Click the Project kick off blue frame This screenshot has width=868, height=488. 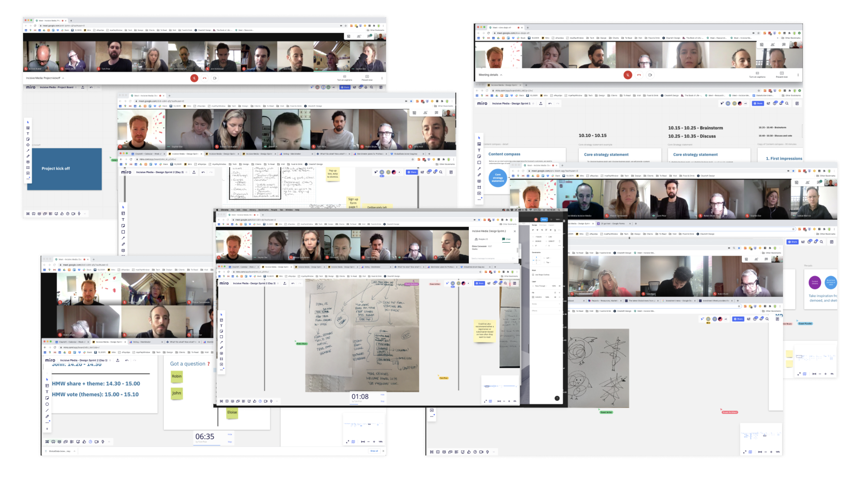(x=64, y=169)
